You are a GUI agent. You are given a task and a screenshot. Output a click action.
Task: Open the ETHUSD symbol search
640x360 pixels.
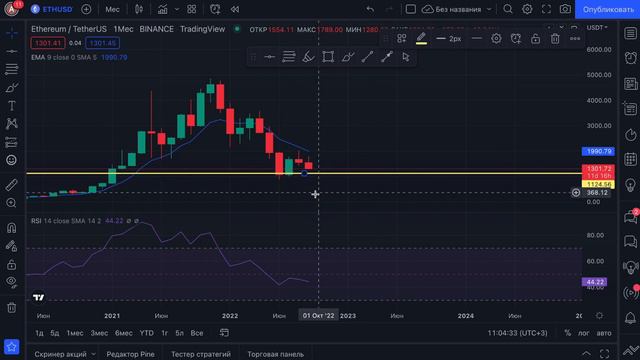tap(51, 9)
